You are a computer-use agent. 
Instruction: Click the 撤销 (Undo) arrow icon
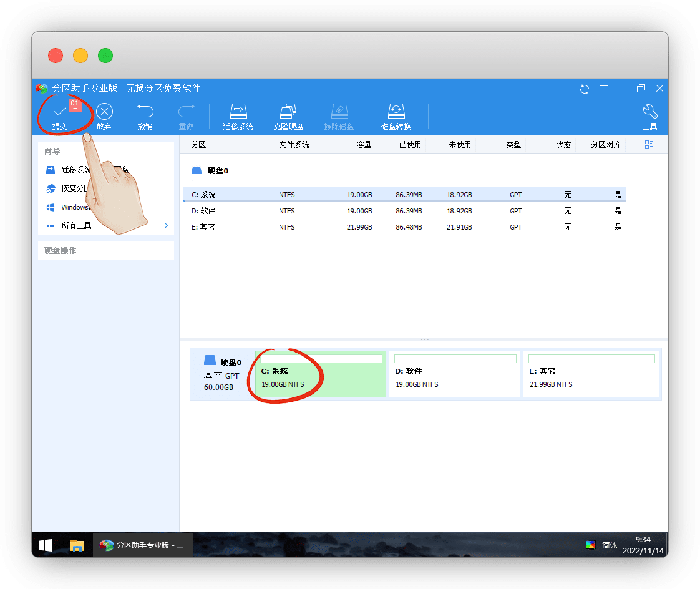point(145,112)
